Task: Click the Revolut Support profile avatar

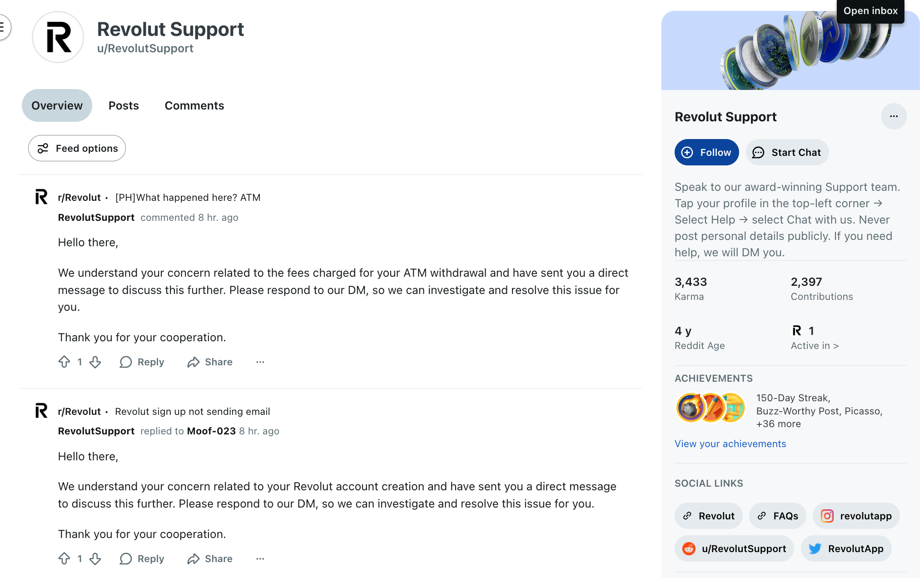Action: pyautogui.click(x=58, y=37)
